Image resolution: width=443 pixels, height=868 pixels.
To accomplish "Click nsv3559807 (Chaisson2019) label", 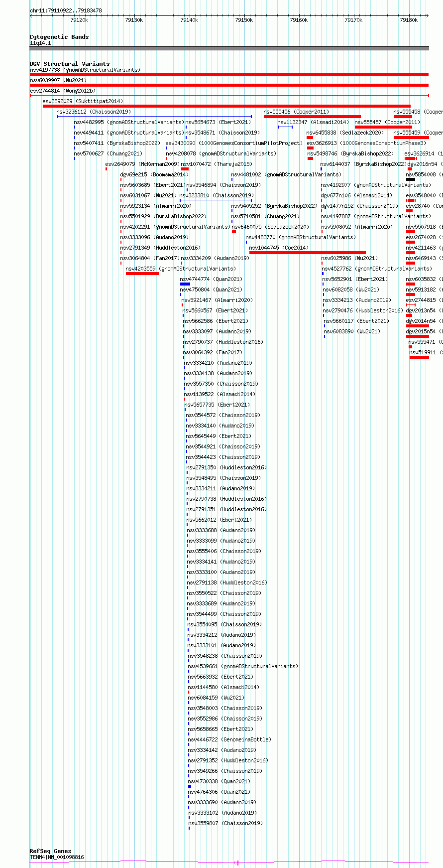I will click(x=225, y=823).
